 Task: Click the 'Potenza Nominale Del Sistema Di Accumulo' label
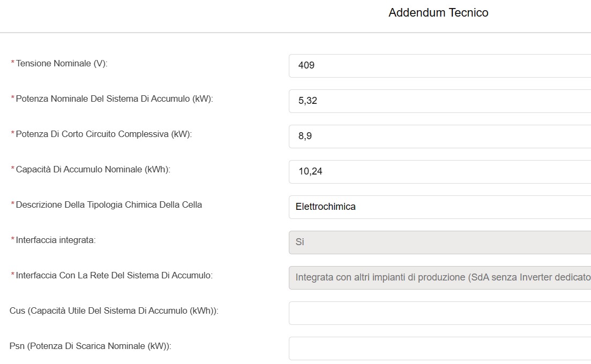[114, 98]
